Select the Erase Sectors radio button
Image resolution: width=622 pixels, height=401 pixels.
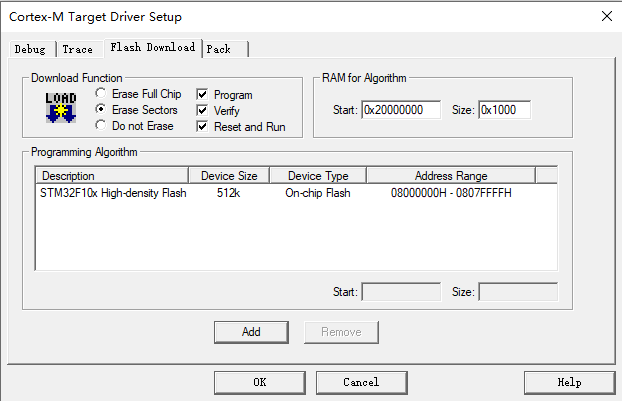[x=101, y=109]
